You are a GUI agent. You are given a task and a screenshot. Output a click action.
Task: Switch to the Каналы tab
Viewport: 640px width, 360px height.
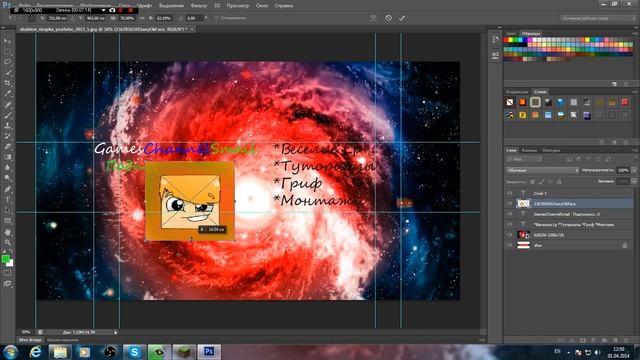point(529,150)
